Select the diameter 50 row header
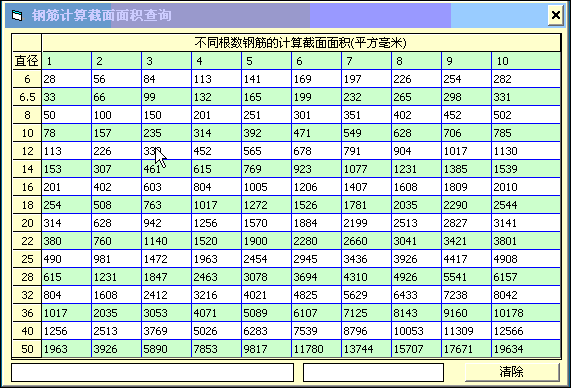 pyautogui.click(x=27, y=349)
